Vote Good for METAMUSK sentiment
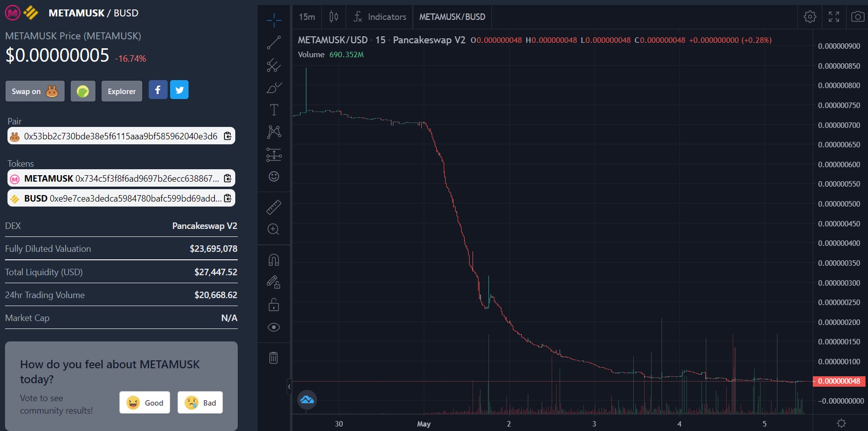This screenshot has width=868, height=431. 145,403
